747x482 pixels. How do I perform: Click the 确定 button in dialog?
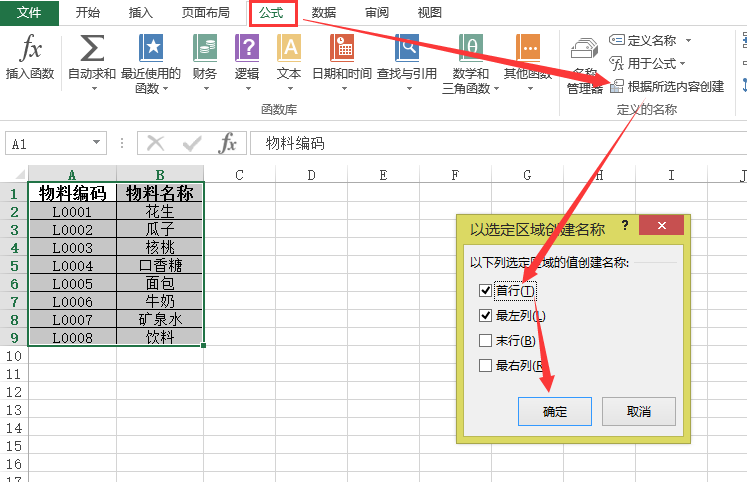pos(554,411)
